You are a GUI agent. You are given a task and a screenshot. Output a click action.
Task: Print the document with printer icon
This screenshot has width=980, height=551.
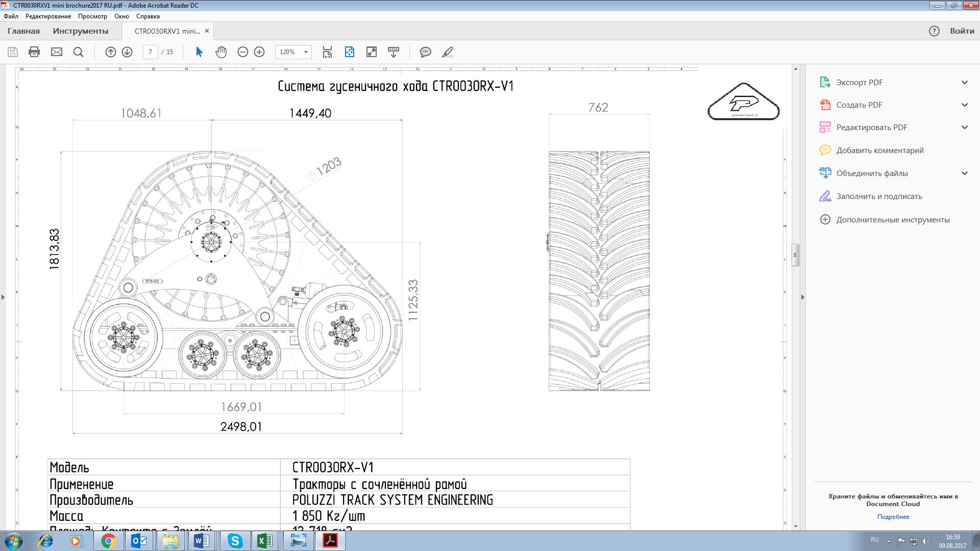[34, 52]
